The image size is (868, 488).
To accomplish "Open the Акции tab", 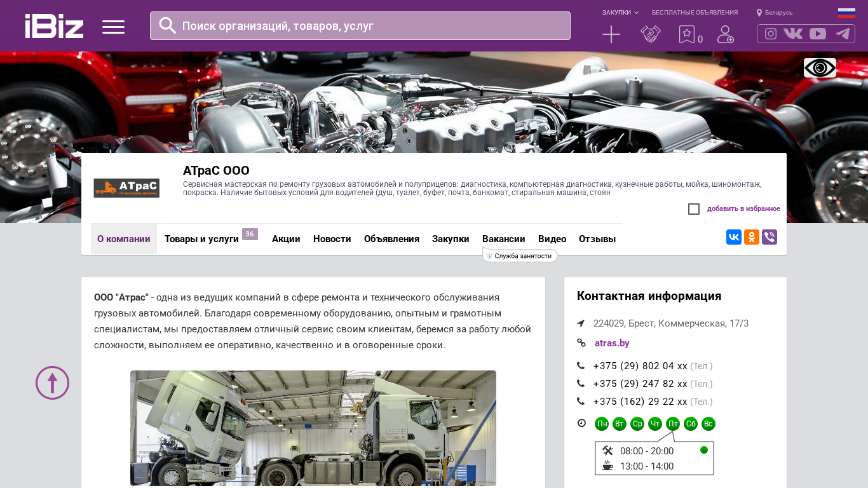I will point(286,239).
